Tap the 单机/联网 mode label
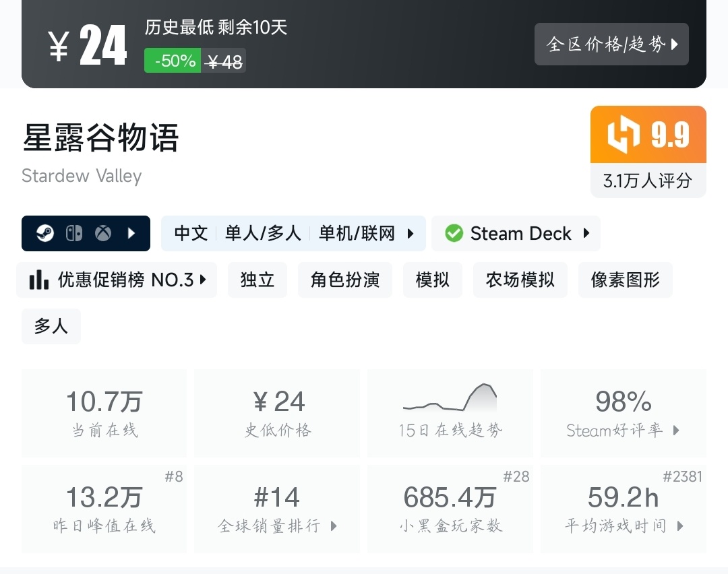 click(357, 233)
